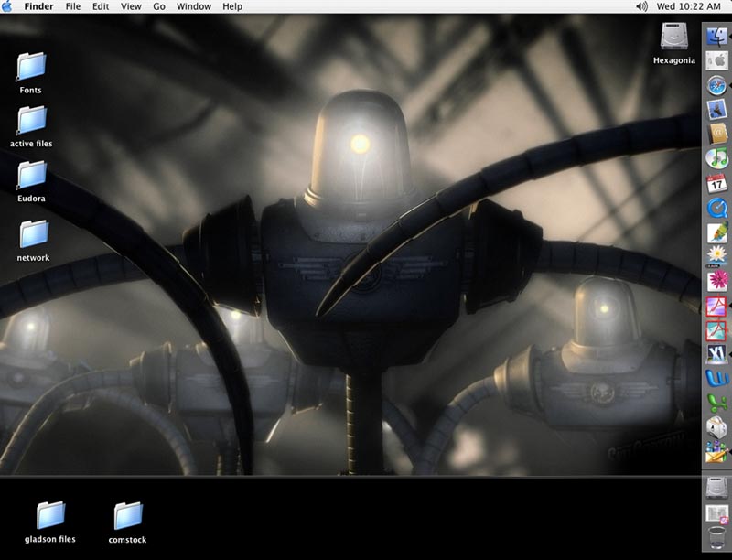Open the Trash in the dock
This screenshot has height=560, width=732.
coord(716,539)
